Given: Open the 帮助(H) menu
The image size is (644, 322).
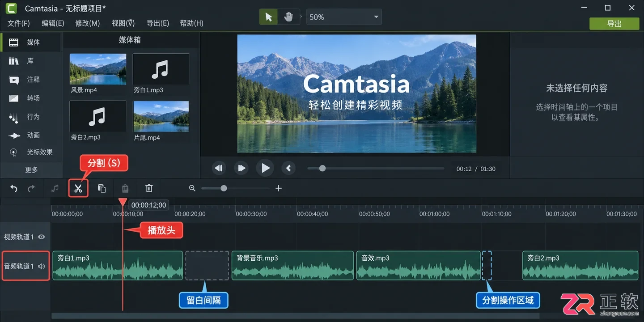Looking at the screenshot, I should [x=191, y=23].
